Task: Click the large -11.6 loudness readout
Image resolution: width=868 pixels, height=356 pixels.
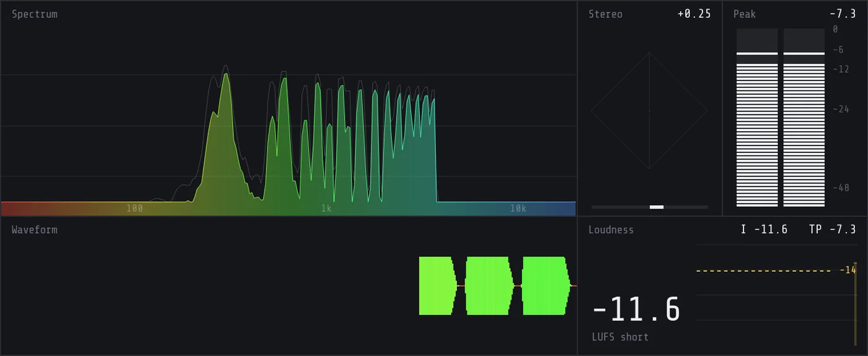Action: point(637,310)
